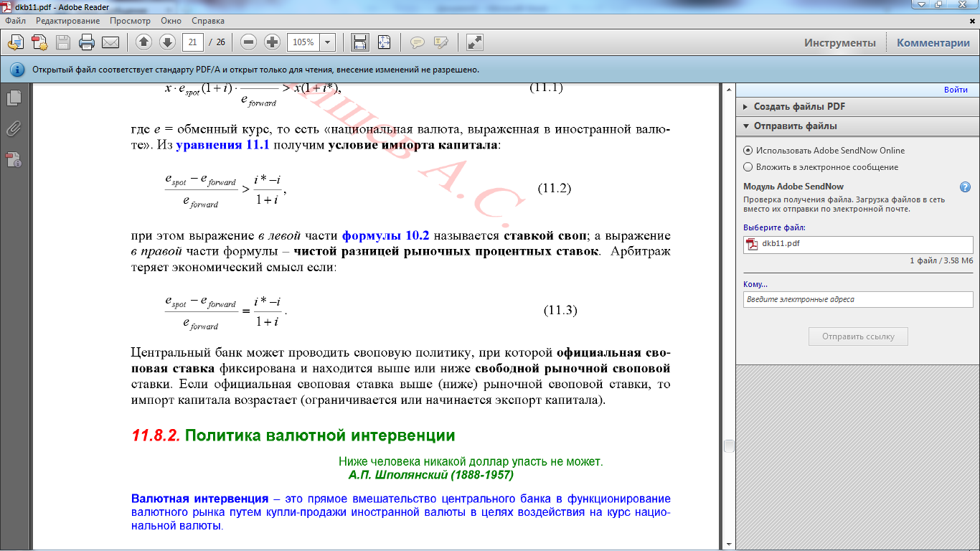Go to next page arrow

tap(167, 42)
